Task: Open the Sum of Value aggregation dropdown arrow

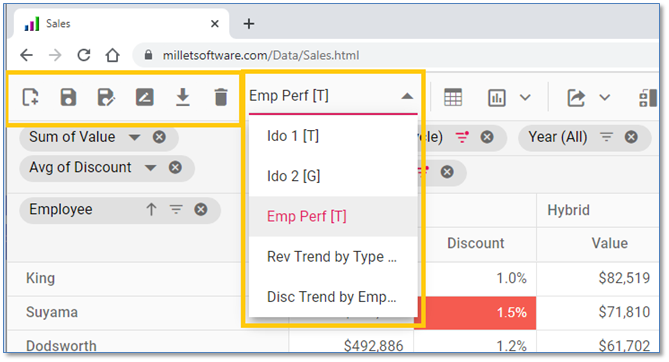Action: point(134,137)
